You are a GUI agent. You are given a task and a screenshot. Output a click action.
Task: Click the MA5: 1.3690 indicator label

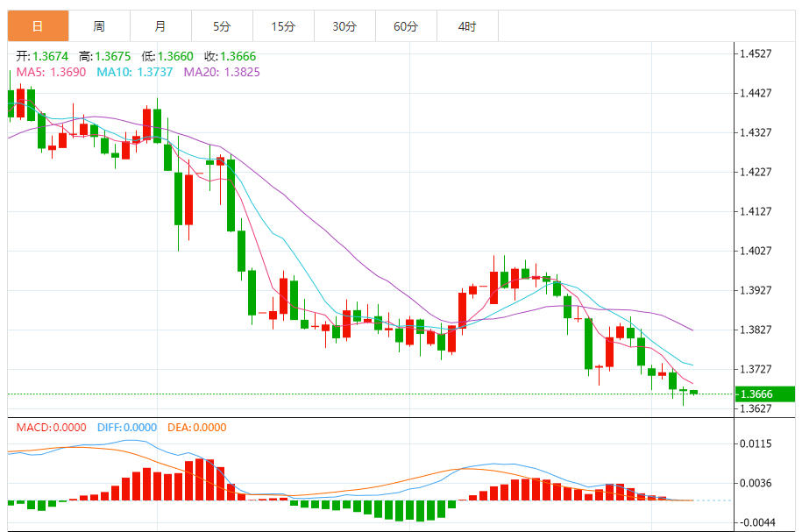[51, 72]
